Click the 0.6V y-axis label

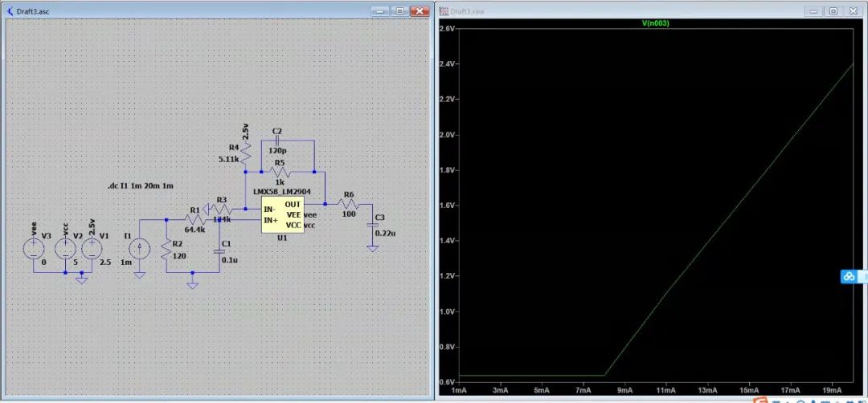tap(447, 382)
